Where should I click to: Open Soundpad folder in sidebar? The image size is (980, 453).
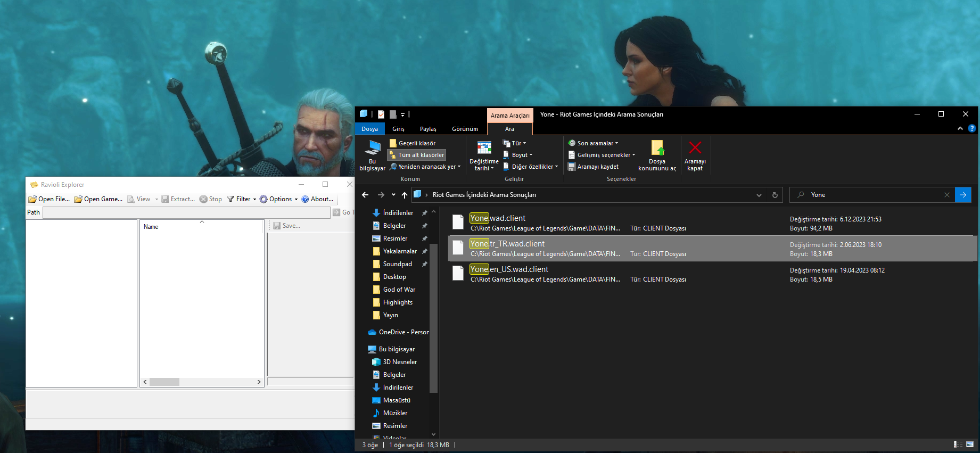tap(398, 264)
